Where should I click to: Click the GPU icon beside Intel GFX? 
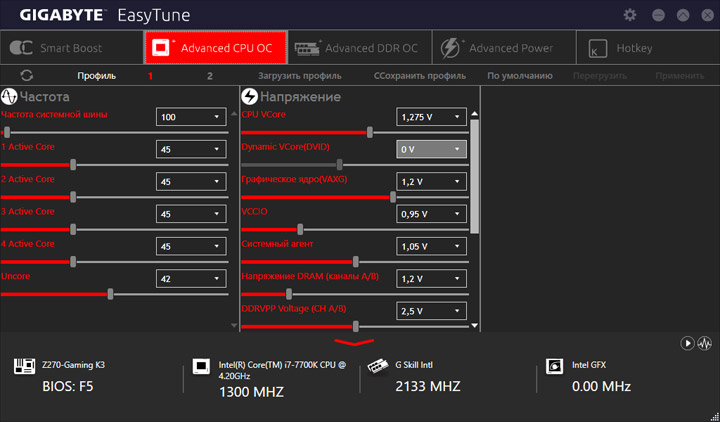[x=554, y=366]
